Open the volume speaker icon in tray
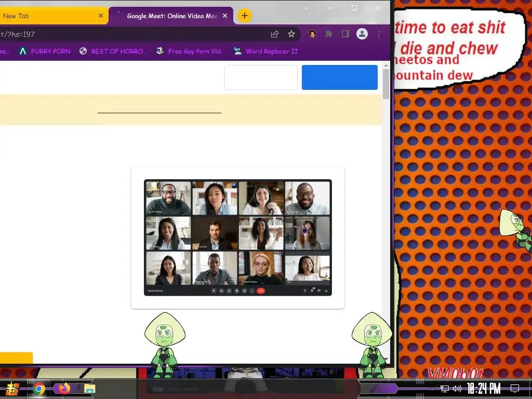Screen dimensions: 532x399 click(457, 389)
